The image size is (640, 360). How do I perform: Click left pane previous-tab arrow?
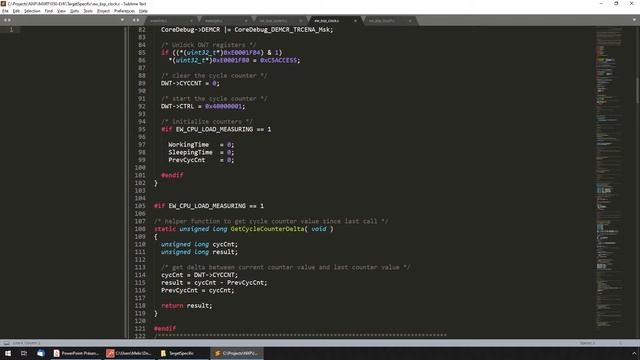pos(5,20)
